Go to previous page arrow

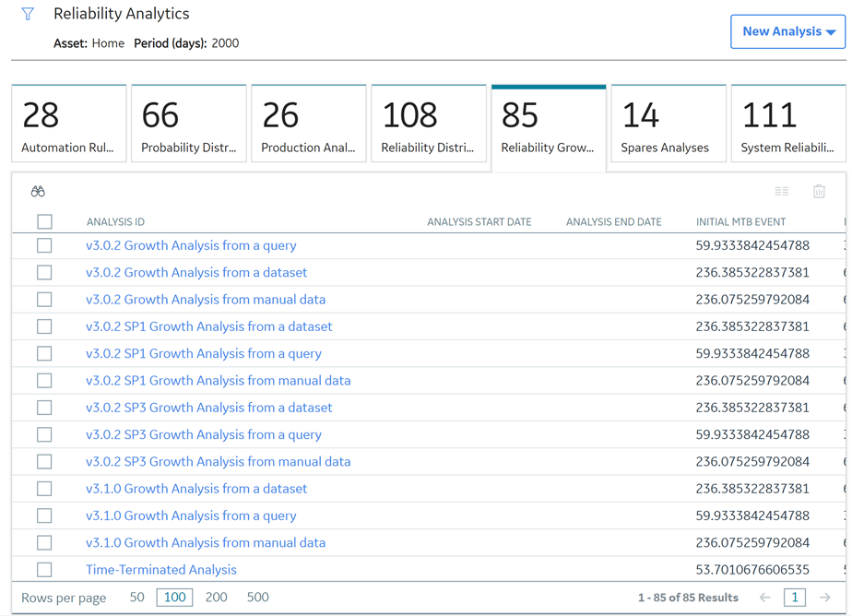[x=764, y=598]
